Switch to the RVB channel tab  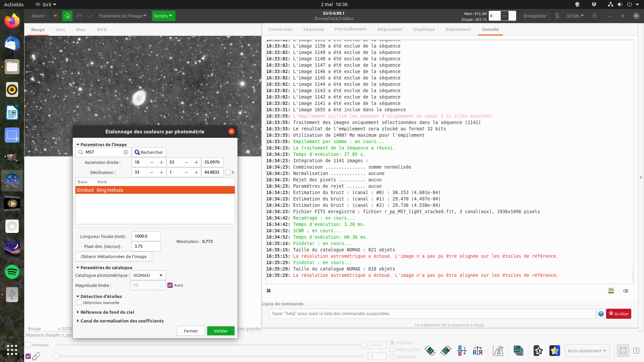coord(102,29)
